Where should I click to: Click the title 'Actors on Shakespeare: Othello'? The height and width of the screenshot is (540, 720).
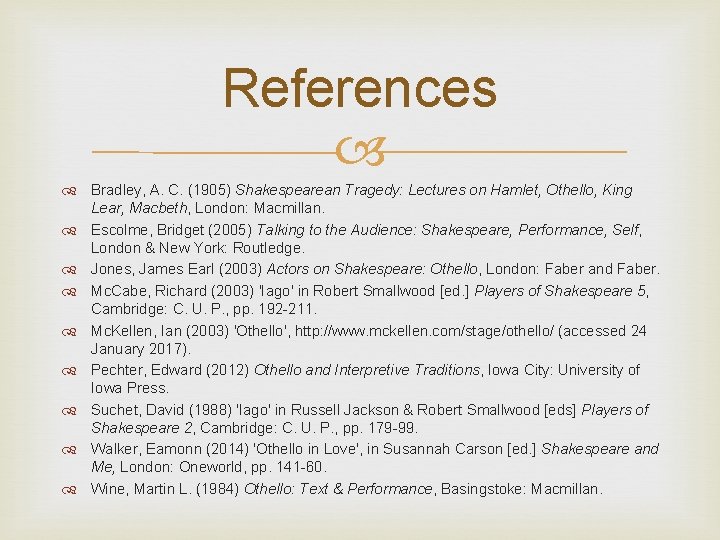372,269
